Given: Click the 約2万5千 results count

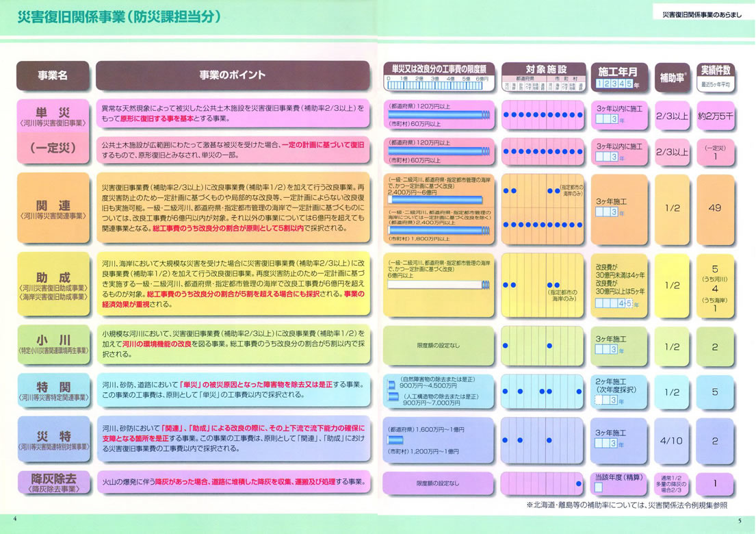Looking at the screenshot, I should 716,116.
